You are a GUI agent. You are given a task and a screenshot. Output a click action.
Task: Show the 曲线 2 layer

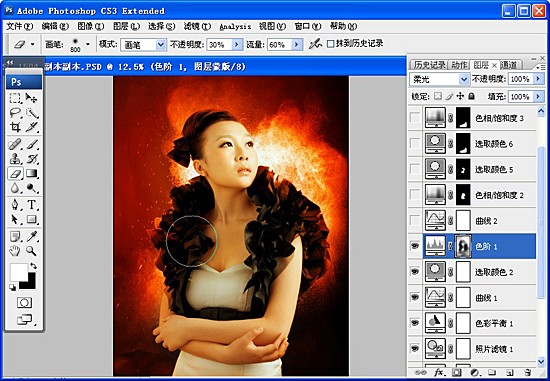[x=415, y=221]
